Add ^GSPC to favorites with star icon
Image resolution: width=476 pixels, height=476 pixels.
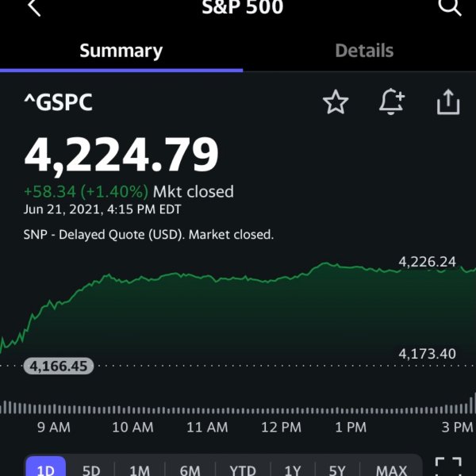(x=336, y=102)
